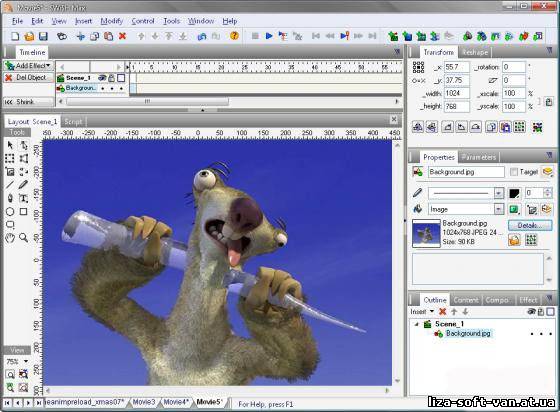The width and height of the screenshot is (560, 412).
Task: Select the arrow Selection tool
Action: pyautogui.click(x=10, y=145)
